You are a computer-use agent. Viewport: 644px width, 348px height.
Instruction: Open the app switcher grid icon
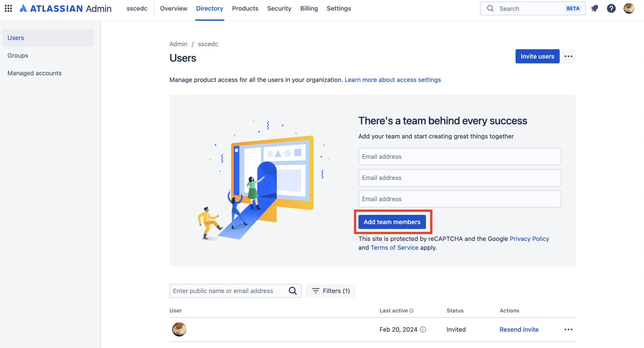[x=8, y=8]
